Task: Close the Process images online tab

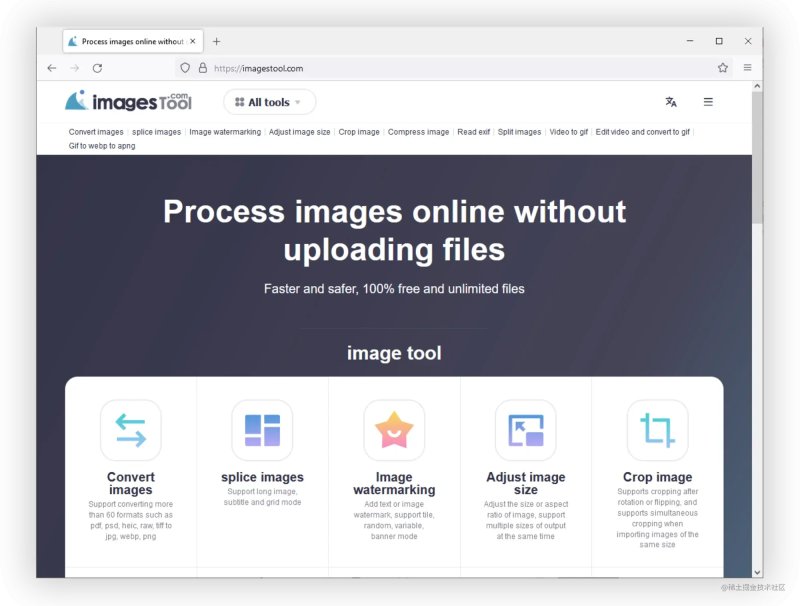Action: click(x=193, y=41)
